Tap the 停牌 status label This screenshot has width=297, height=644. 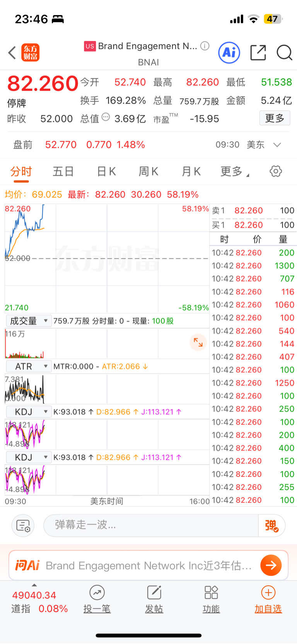pos(17,103)
